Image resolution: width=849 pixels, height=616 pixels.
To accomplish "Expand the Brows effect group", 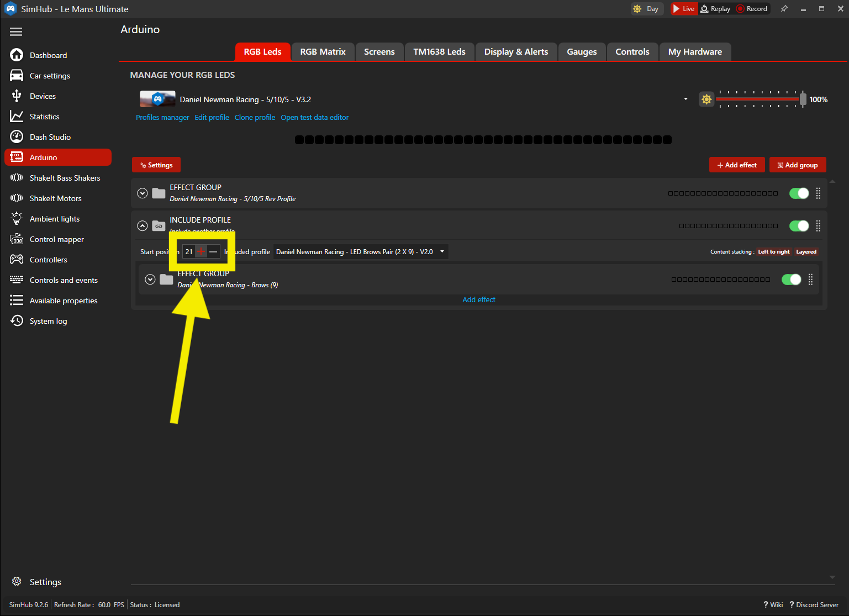I will coord(150,280).
